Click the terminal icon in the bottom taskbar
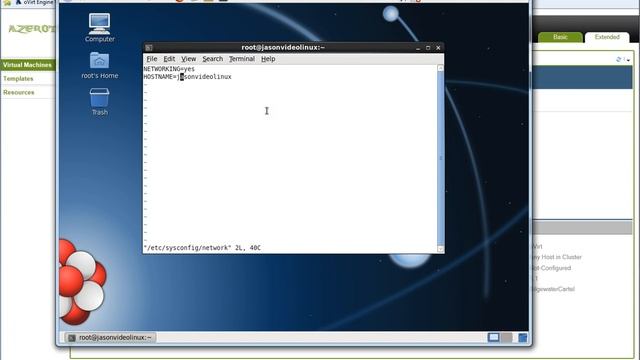 tap(72, 338)
